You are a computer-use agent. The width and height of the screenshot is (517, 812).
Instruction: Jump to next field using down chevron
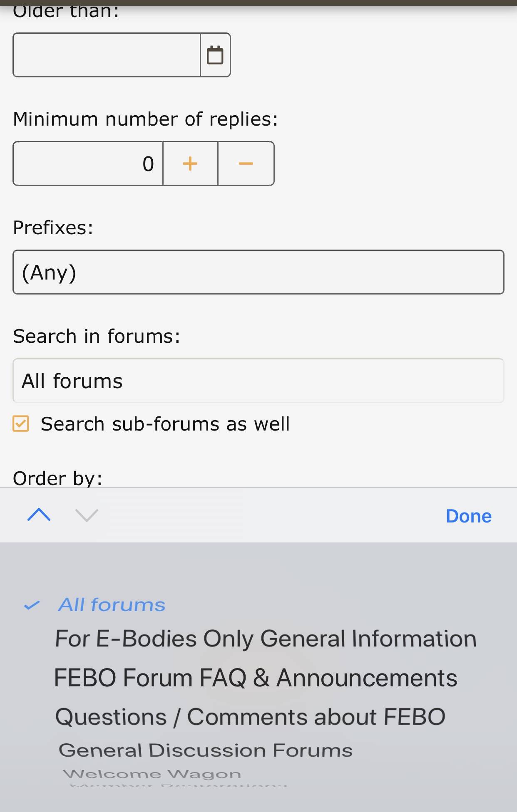click(87, 515)
